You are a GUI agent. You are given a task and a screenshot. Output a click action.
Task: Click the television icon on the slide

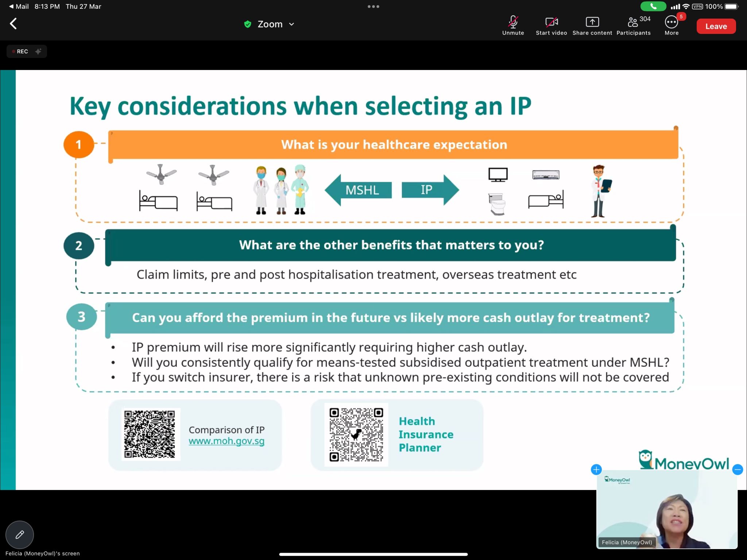(x=498, y=175)
